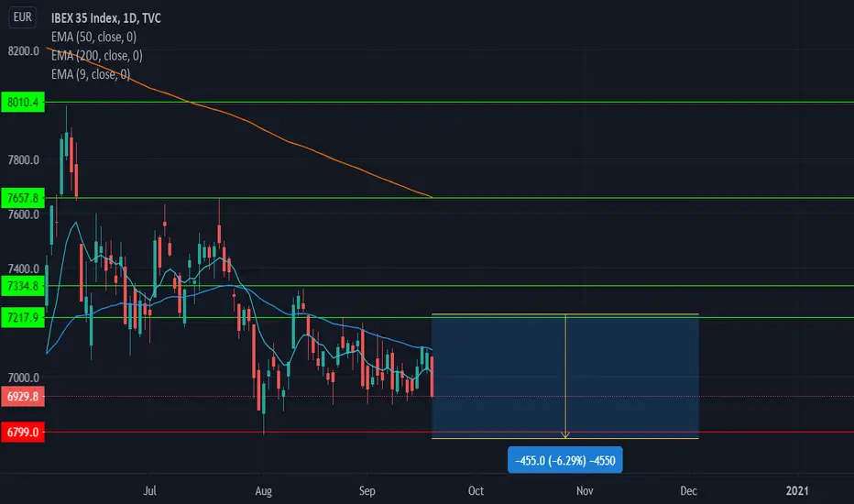Select the 7334.8 green price label
Screen dimensions: 854x504
(x=23, y=286)
